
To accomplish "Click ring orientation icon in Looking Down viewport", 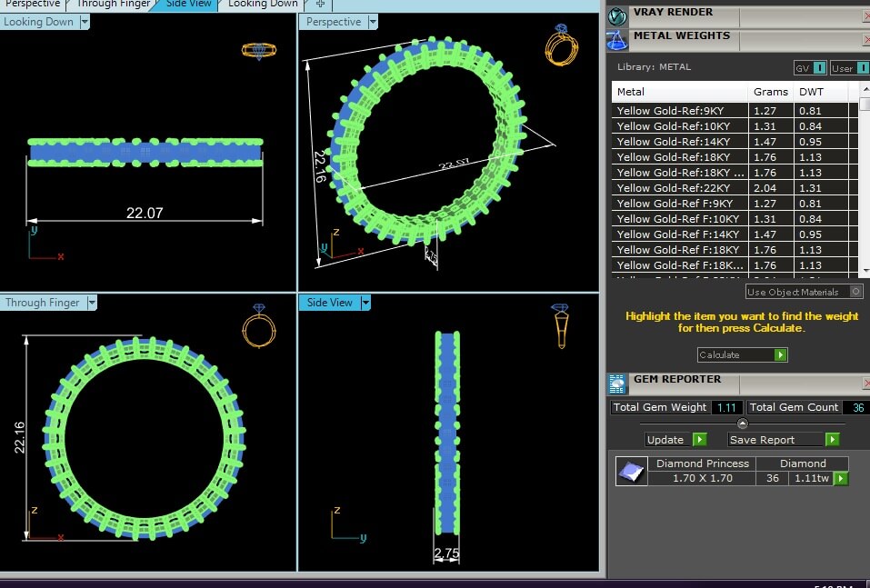I will [257, 51].
